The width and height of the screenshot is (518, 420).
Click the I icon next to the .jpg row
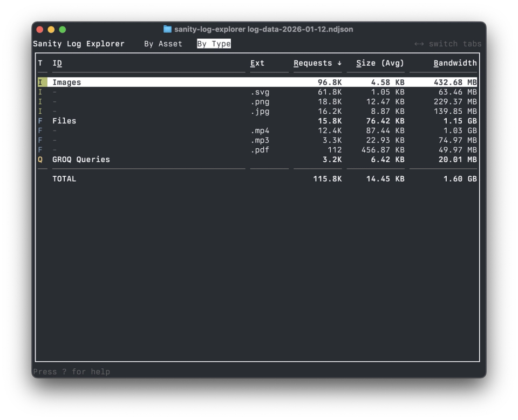coord(40,111)
